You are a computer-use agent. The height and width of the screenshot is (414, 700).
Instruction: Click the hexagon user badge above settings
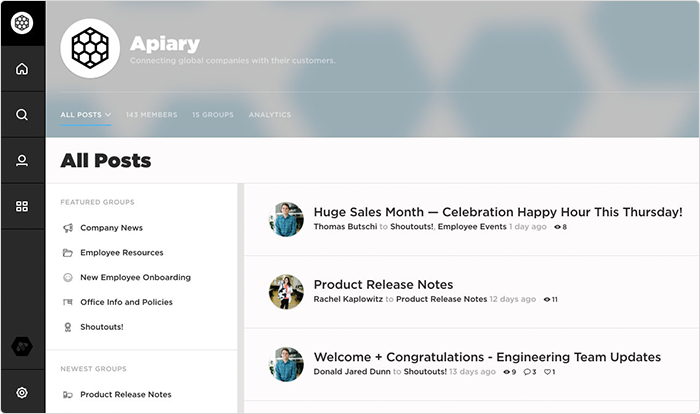click(22, 347)
